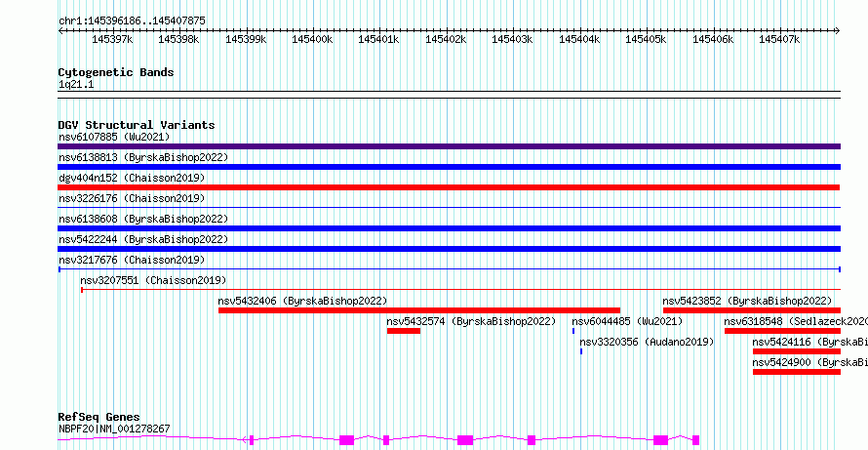The height and width of the screenshot is (450, 868).
Task: Select the nsv5424900 red variant bar
Action: tap(797, 372)
